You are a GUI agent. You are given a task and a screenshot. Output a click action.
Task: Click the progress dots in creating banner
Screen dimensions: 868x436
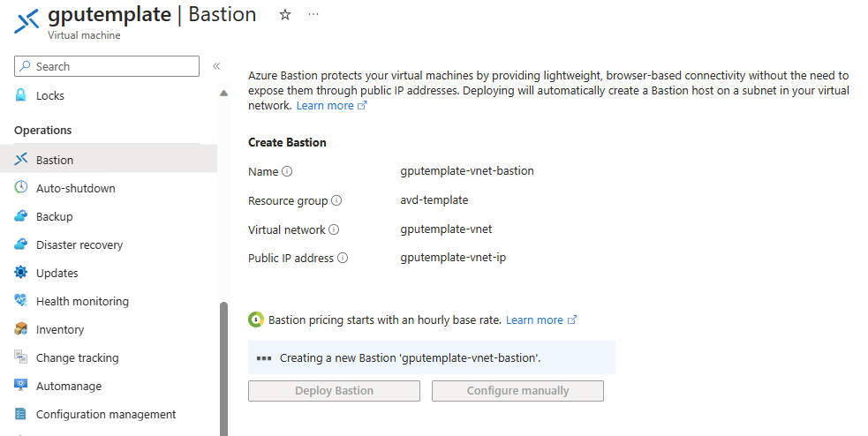264,358
